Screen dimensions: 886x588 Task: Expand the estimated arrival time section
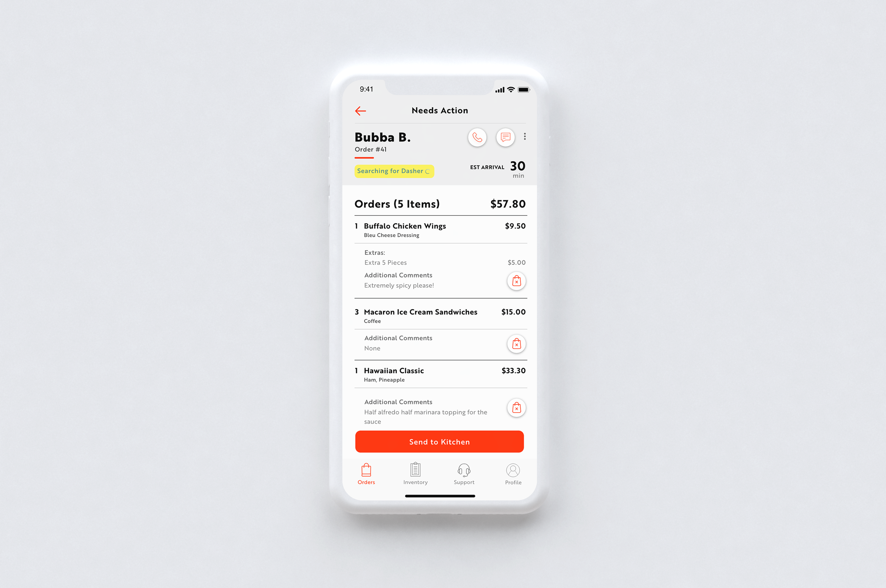[495, 171]
